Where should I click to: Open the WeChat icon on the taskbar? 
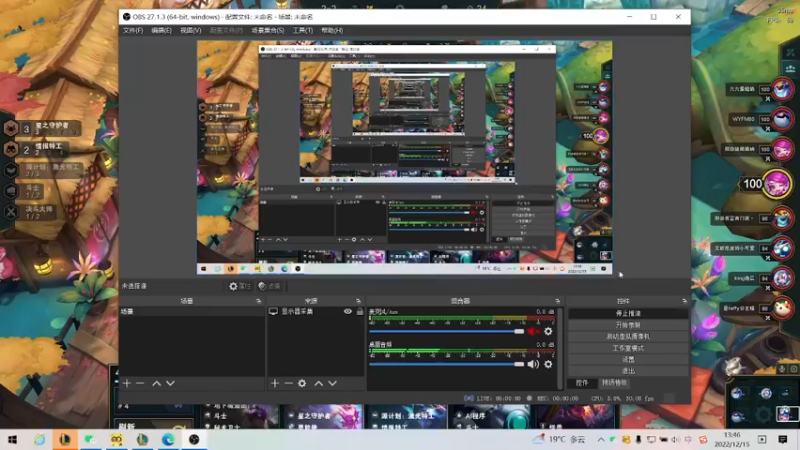coord(90,439)
